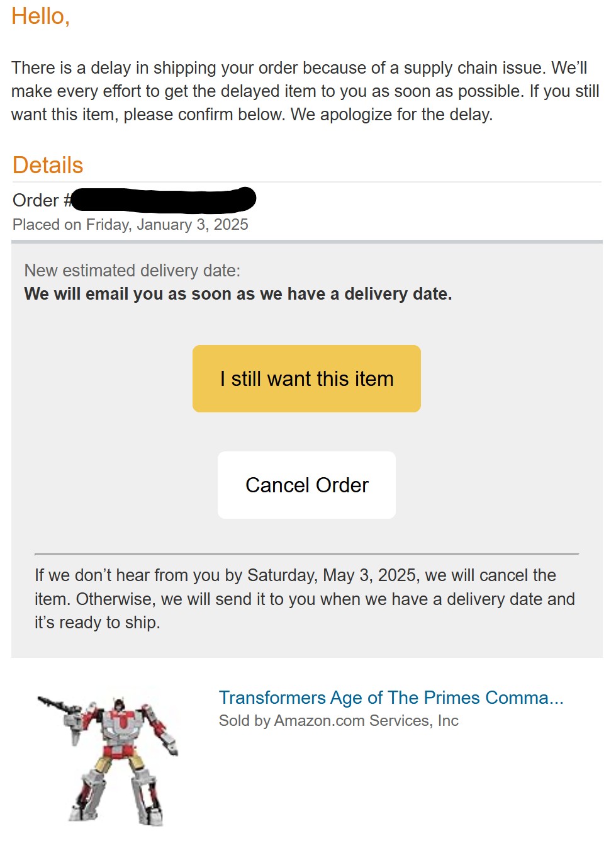This screenshot has height=848, width=616.
Task: Click the "it's ready to ship" closing line
Action: point(98,623)
